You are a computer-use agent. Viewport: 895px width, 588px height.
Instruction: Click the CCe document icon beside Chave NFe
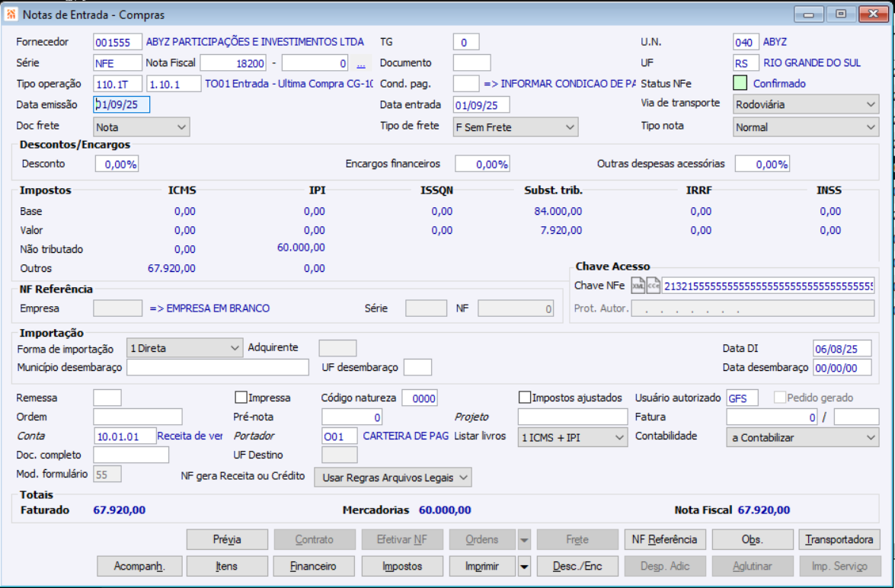[654, 286]
